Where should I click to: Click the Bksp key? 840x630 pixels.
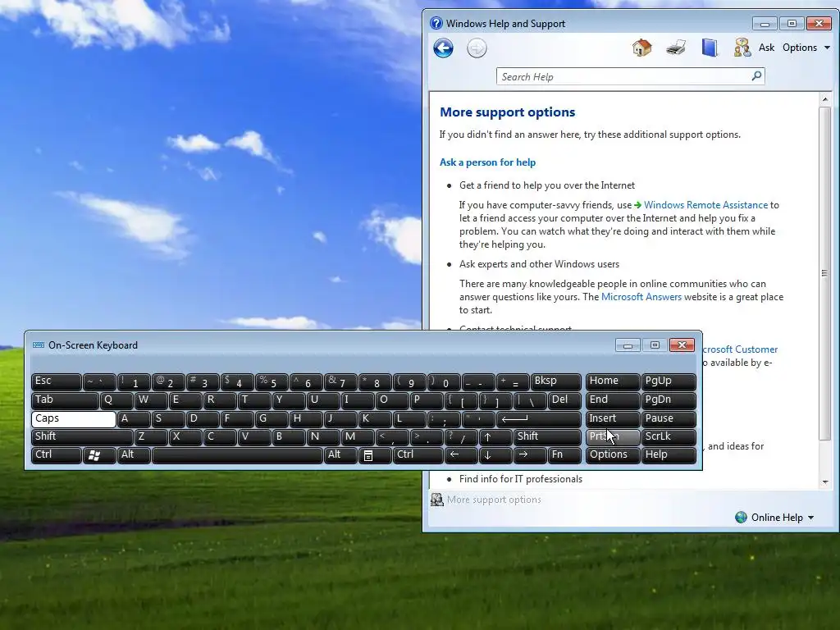pyautogui.click(x=556, y=382)
